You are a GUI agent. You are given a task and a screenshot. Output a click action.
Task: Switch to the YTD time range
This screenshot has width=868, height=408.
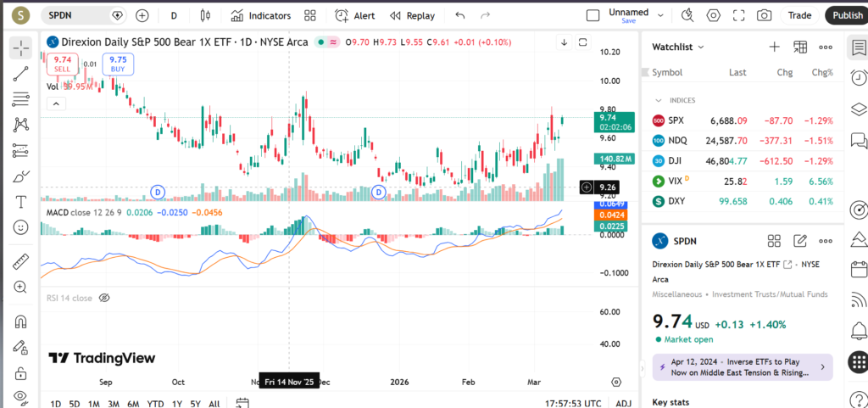point(155,404)
